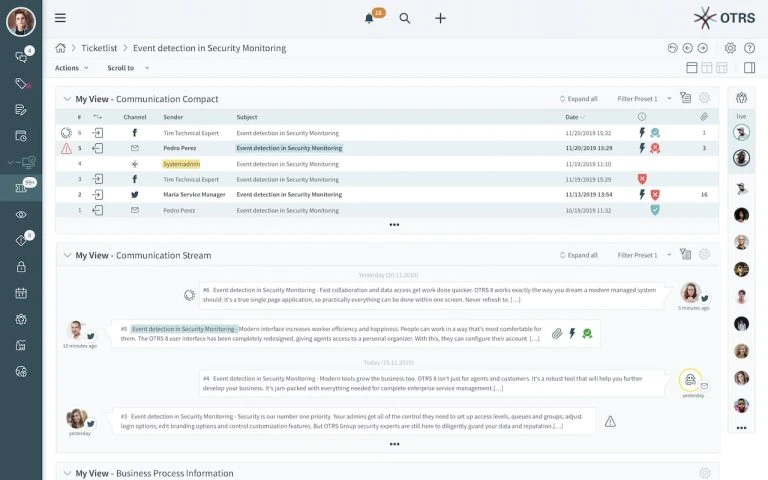The width and height of the screenshot is (768, 480).
Task: Open the Actions dropdown
Action: 72,68
